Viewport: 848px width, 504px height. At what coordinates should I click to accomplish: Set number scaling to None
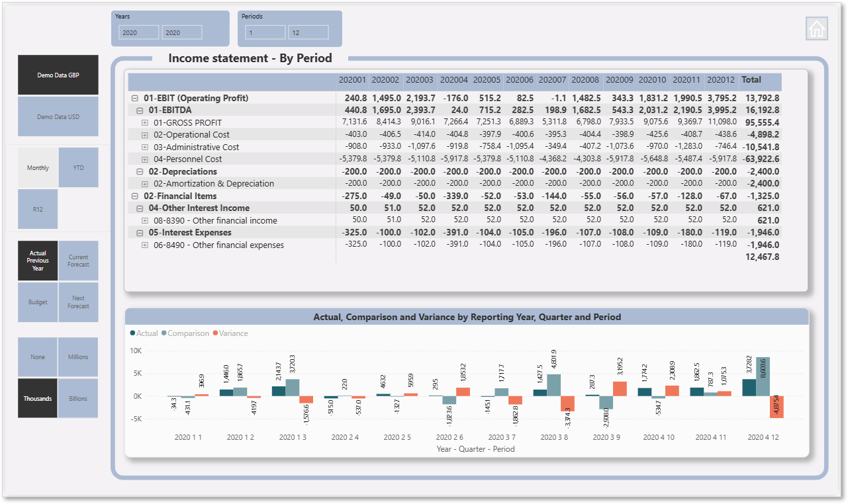coord(38,357)
